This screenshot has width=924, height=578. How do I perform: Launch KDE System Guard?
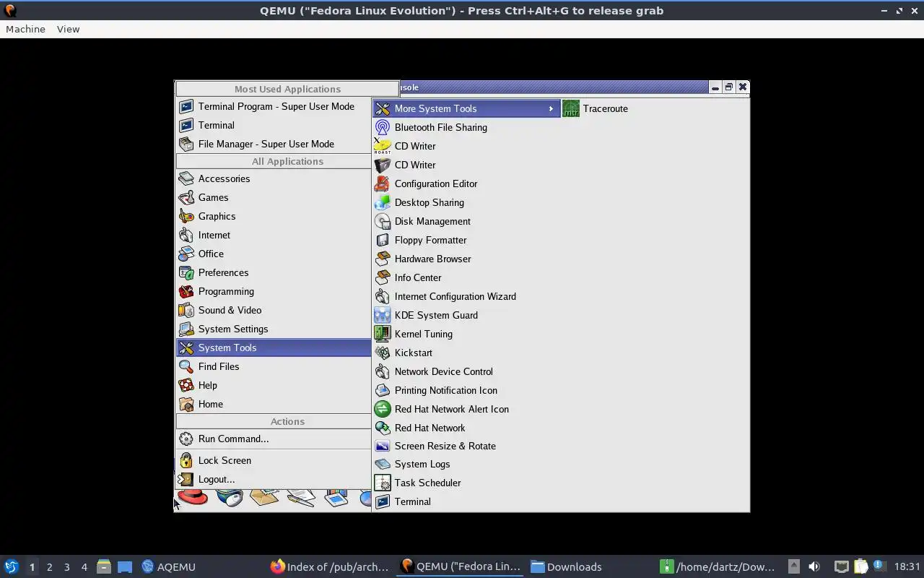466,315
